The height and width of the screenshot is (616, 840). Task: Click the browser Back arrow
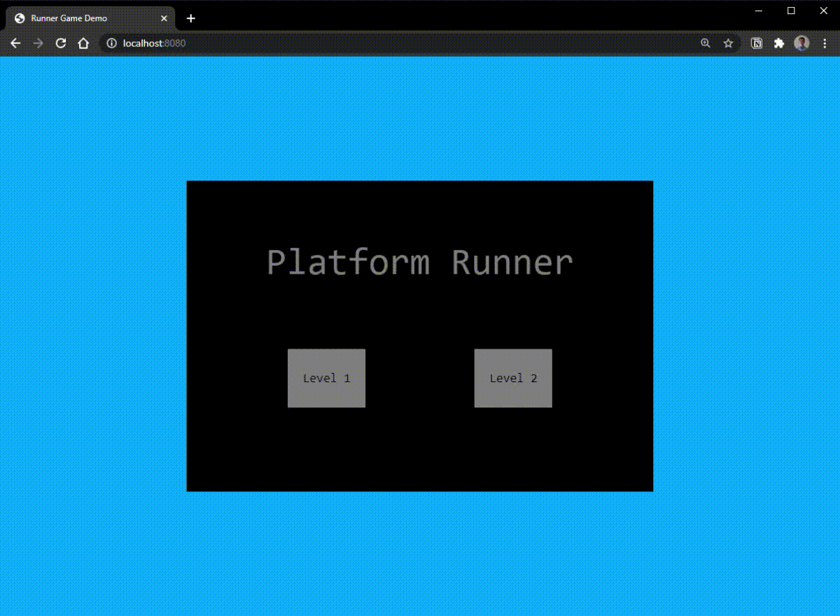(15, 43)
